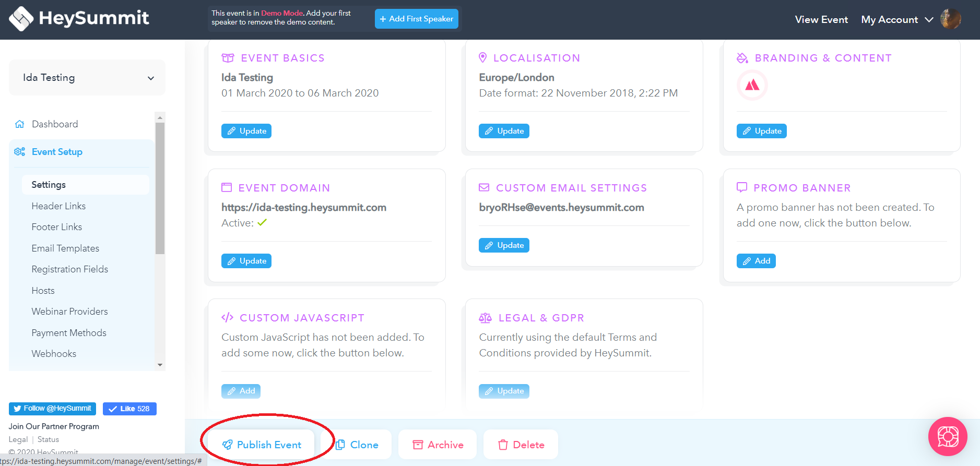980x466 pixels.
Task: Open Registration Fields page
Action: coord(70,269)
